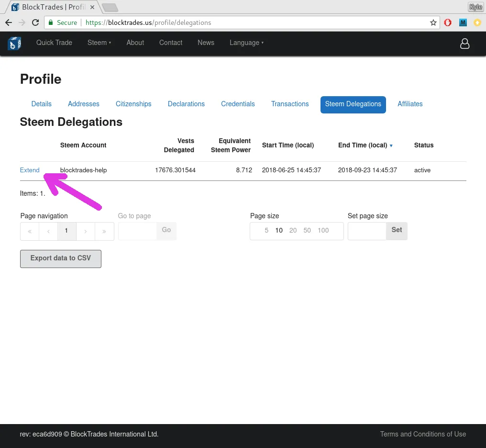Switch to the Addresses tab
Viewport: 486px width, 448px height.
(84, 104)
